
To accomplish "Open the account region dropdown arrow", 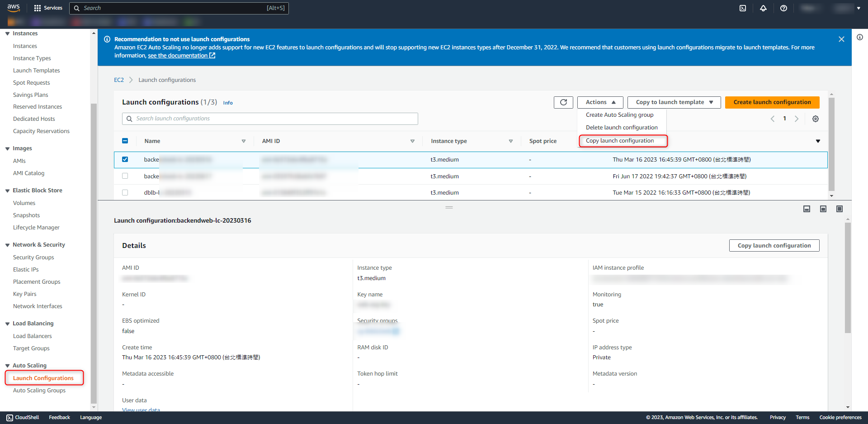I will click(859, 8).
